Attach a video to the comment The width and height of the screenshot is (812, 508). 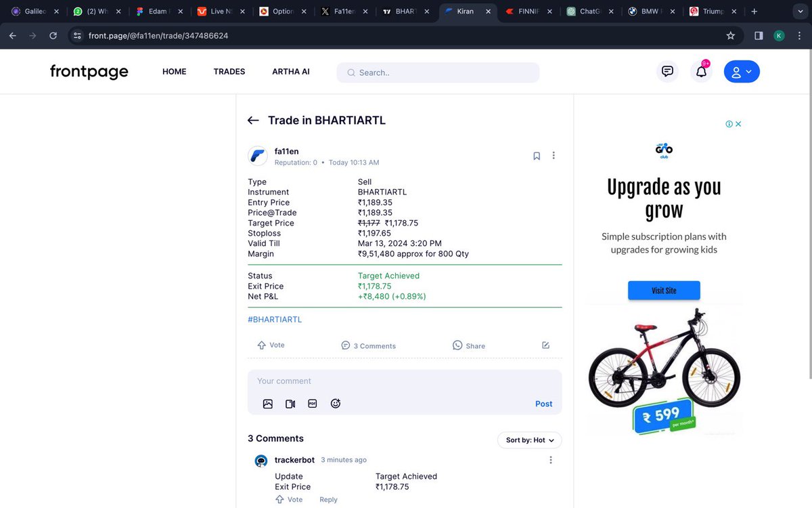(x=290, y=404)
